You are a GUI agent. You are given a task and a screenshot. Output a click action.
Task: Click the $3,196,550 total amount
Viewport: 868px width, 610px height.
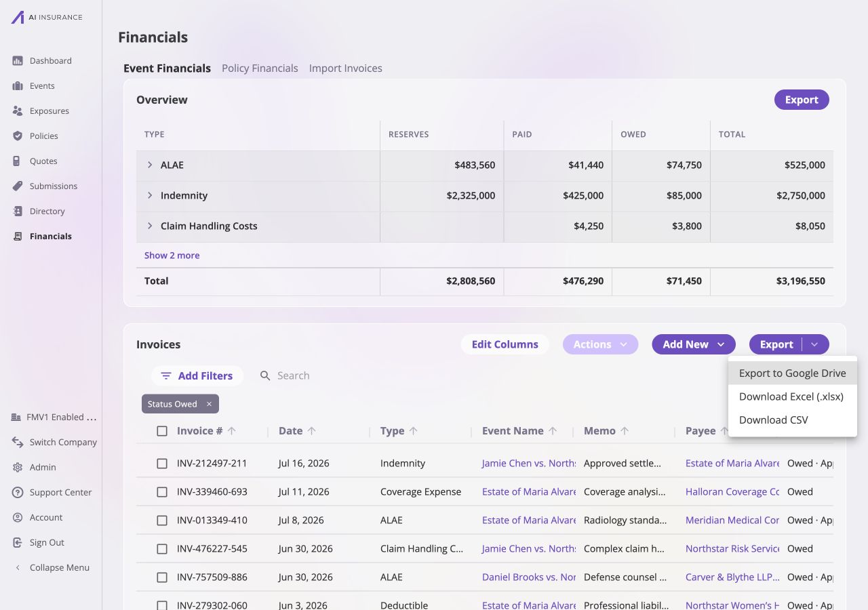(x=801, y=281)
